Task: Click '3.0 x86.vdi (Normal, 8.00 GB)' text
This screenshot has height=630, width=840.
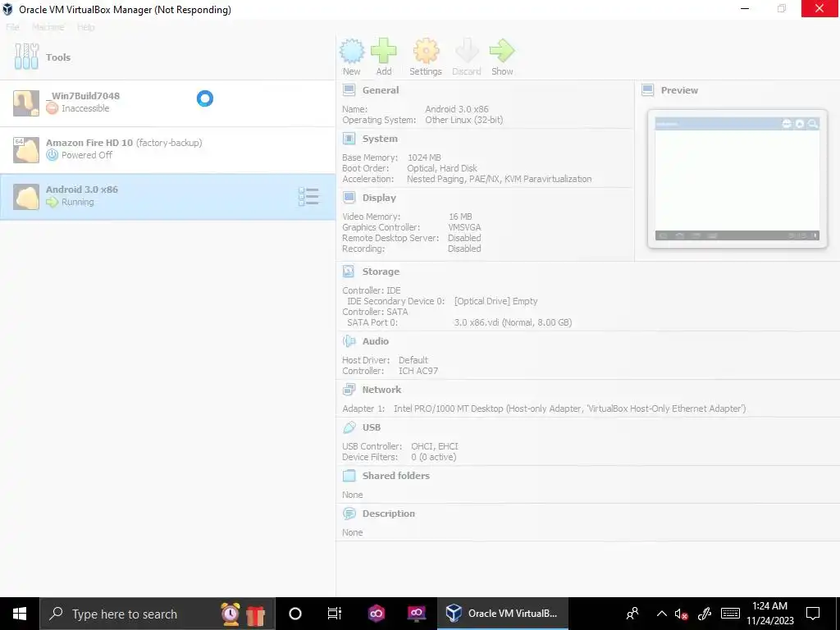Action: [x=513, y=322]
